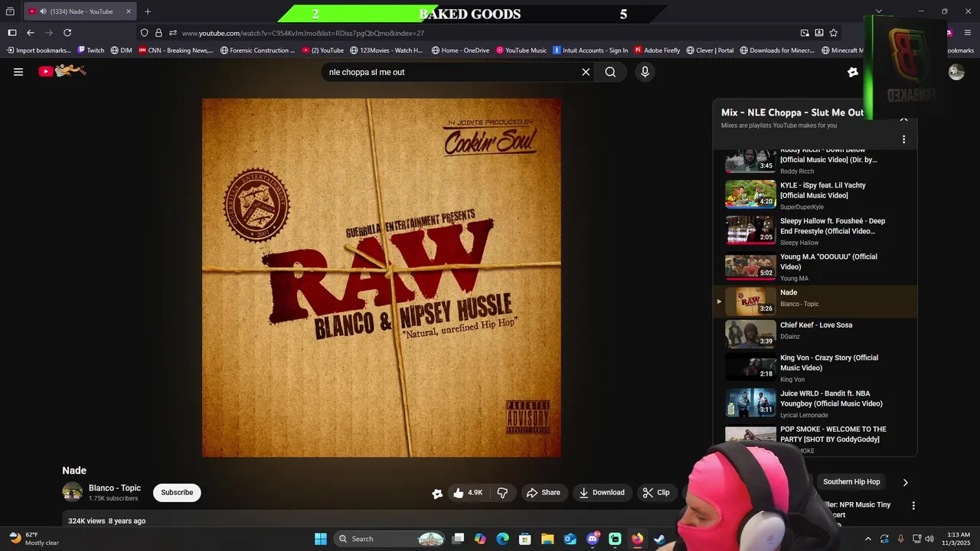Select the Southern Hip Hop chip
980x551 pixels.
coord(851,482)
